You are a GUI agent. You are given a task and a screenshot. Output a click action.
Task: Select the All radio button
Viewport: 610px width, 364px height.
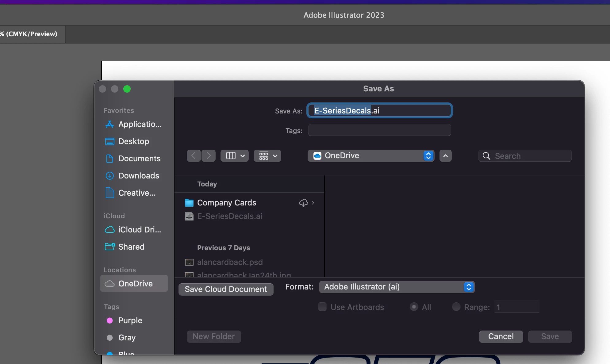414,307
